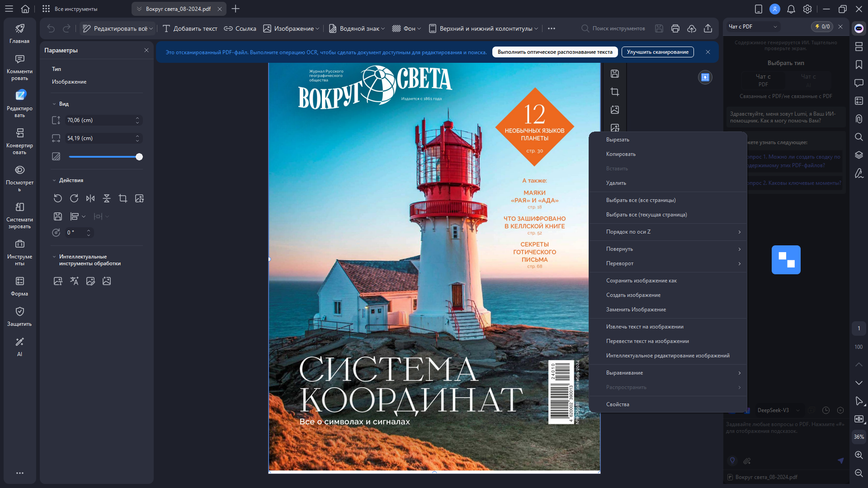Click the Улучшить сканирование button

(657, 52)
